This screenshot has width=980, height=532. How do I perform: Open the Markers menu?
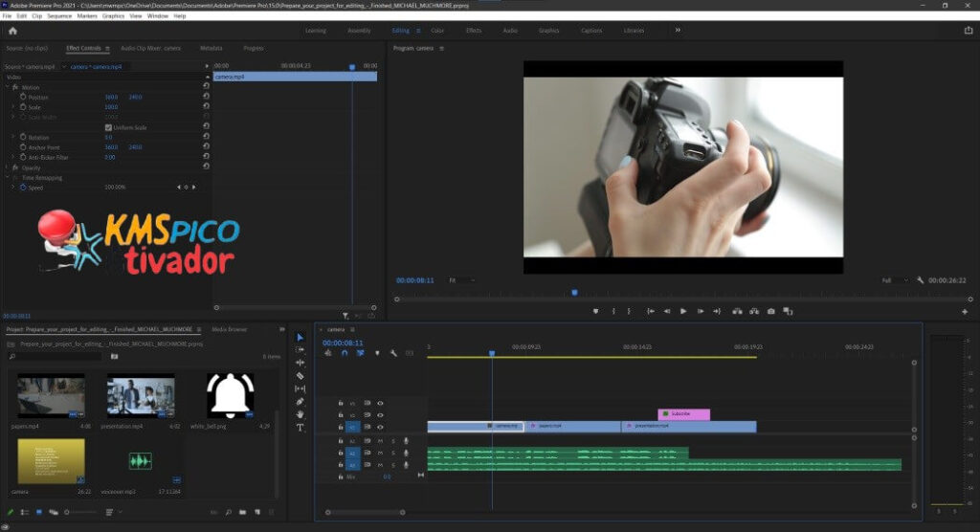(x=87, y=16)
